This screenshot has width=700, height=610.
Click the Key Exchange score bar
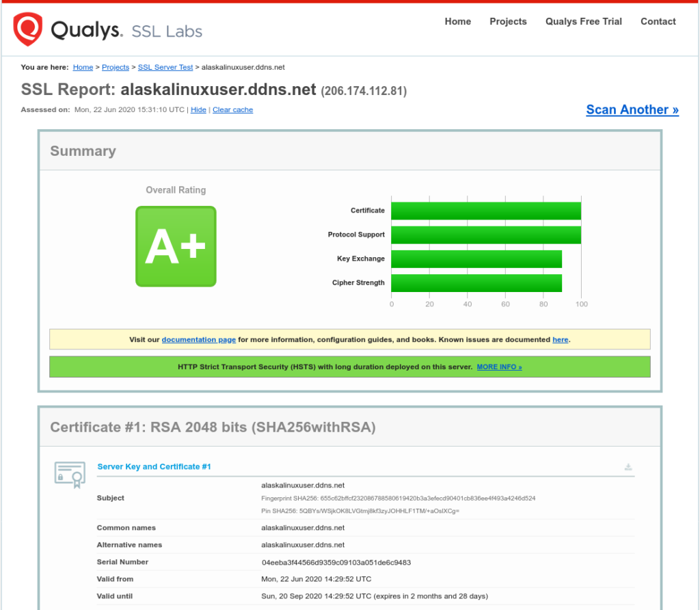click(476, 259)
